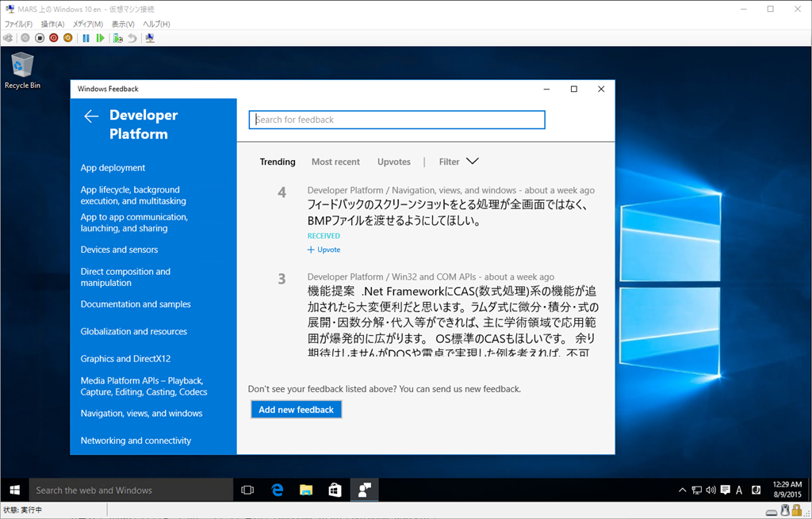Click the Turn Off (stop) toolbar icon
This screenshot has height=519, width=812.
(x=40, y=38)
